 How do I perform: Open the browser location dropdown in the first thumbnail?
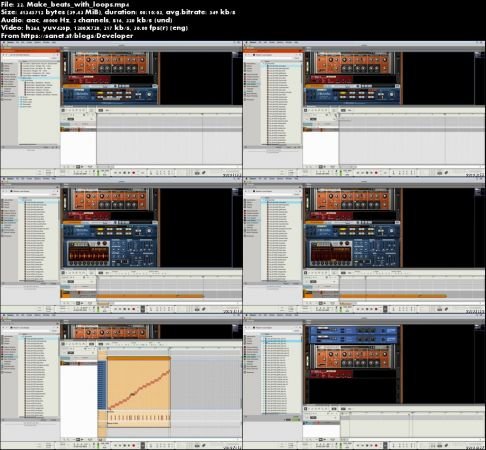pos(30,54)
